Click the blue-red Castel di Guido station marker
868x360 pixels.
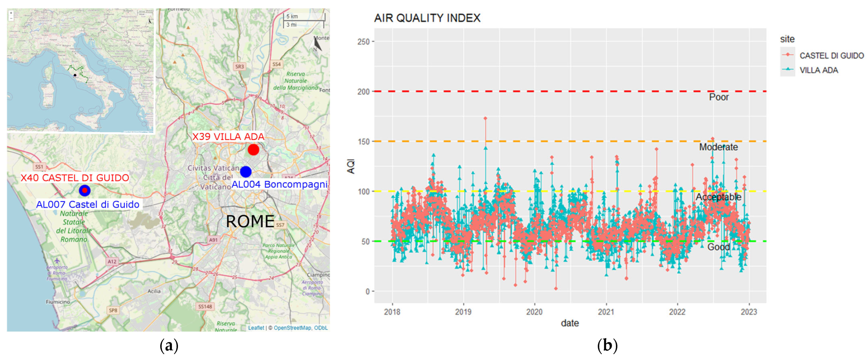click(x=85, y=191)
